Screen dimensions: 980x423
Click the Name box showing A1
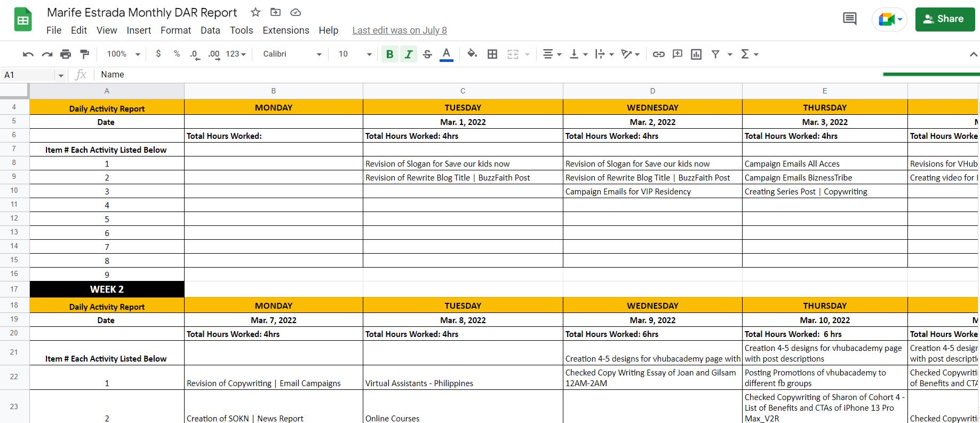[x=28, y=75]
